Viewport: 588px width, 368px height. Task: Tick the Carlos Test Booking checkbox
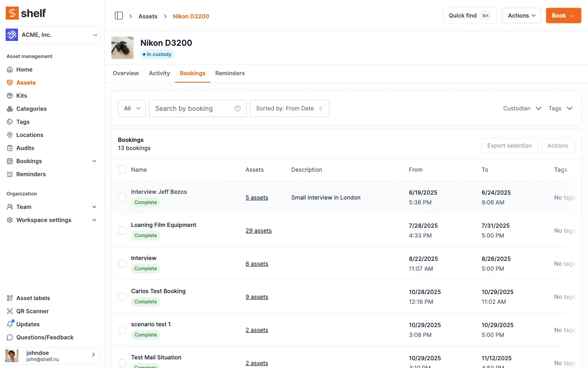[x=122, y=297]
